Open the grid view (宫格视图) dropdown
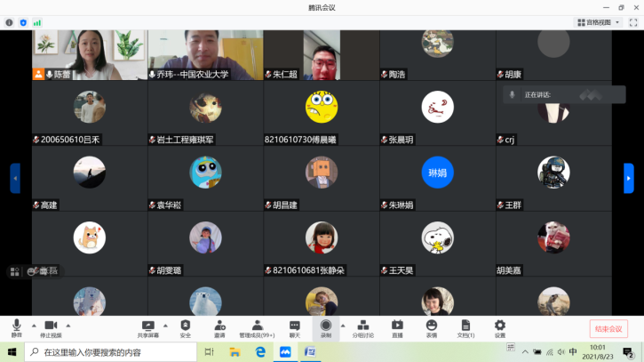 pyautogui.click(x=598, y=22)
